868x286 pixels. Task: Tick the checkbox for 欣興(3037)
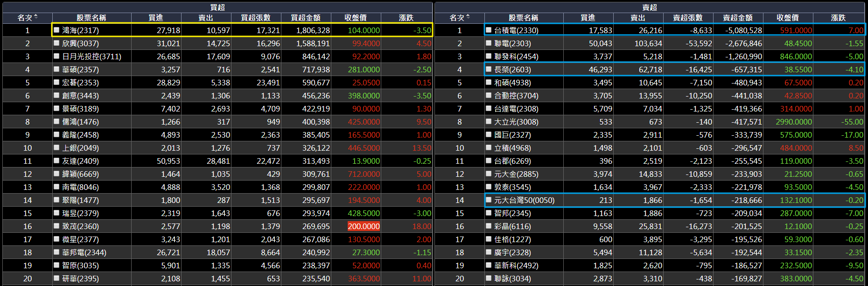click(x=56, y=43)
